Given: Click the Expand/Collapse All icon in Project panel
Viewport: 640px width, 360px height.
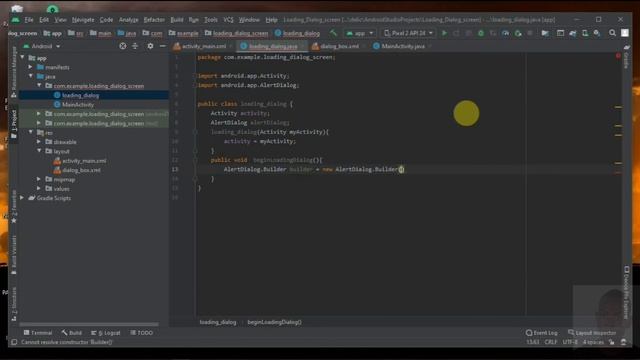Looking at the screenshot, I should point(135,46).
